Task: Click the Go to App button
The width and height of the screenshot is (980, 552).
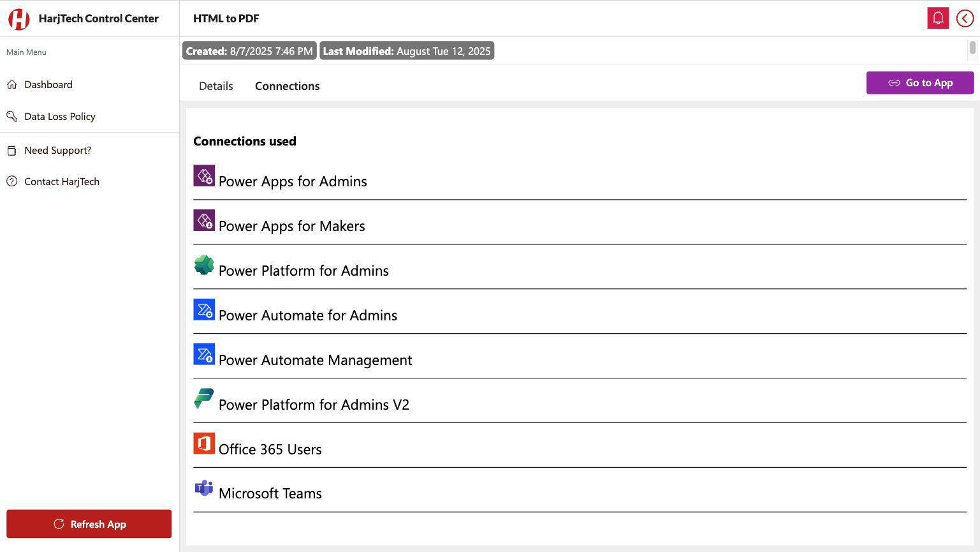Action: pyautogui.click(x=920, y=83)
